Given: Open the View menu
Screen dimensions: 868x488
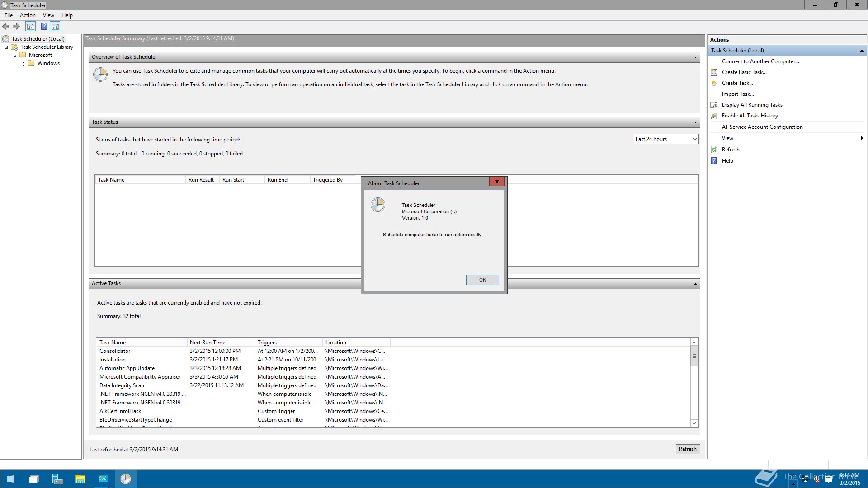Looking at the screenshot, I should [x=48, y=15].
